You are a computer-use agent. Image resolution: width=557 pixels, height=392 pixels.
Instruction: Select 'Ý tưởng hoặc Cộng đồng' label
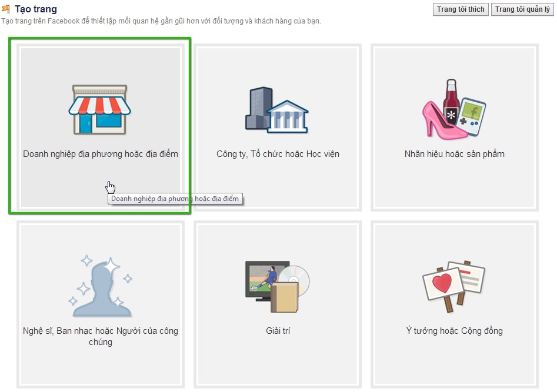[454, 331]
